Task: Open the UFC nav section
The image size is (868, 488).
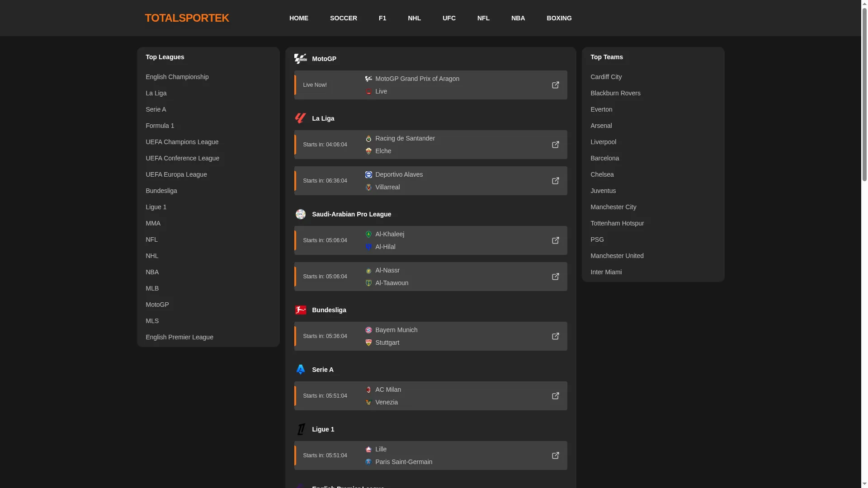Action: (449, 18)
